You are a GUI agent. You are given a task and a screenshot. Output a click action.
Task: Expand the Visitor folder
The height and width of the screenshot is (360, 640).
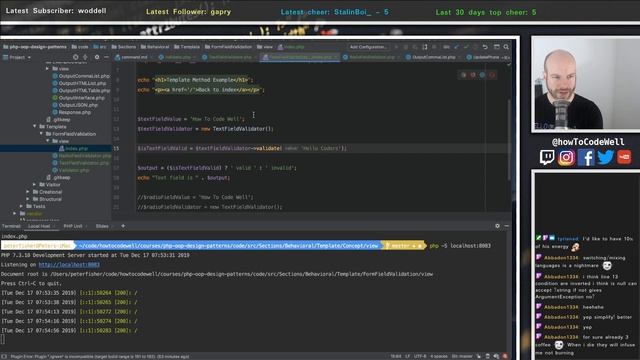tap(34, 184)
